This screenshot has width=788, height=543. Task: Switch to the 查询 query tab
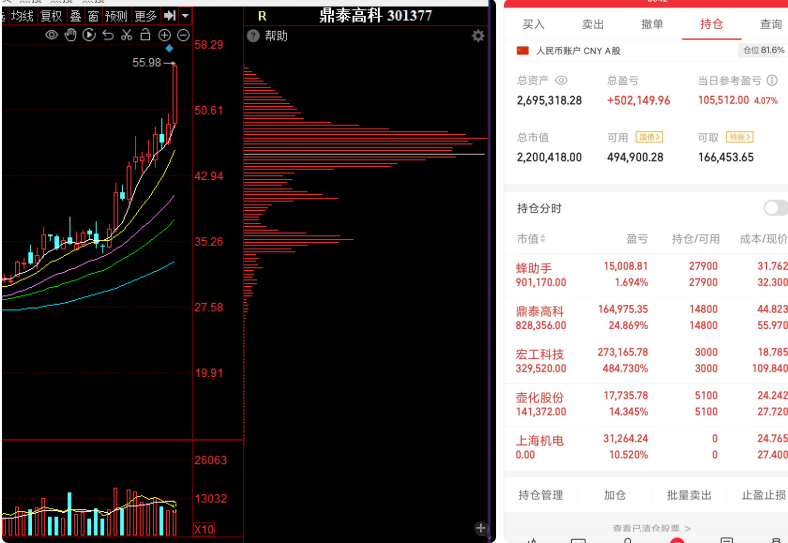(x=771, y=24)
